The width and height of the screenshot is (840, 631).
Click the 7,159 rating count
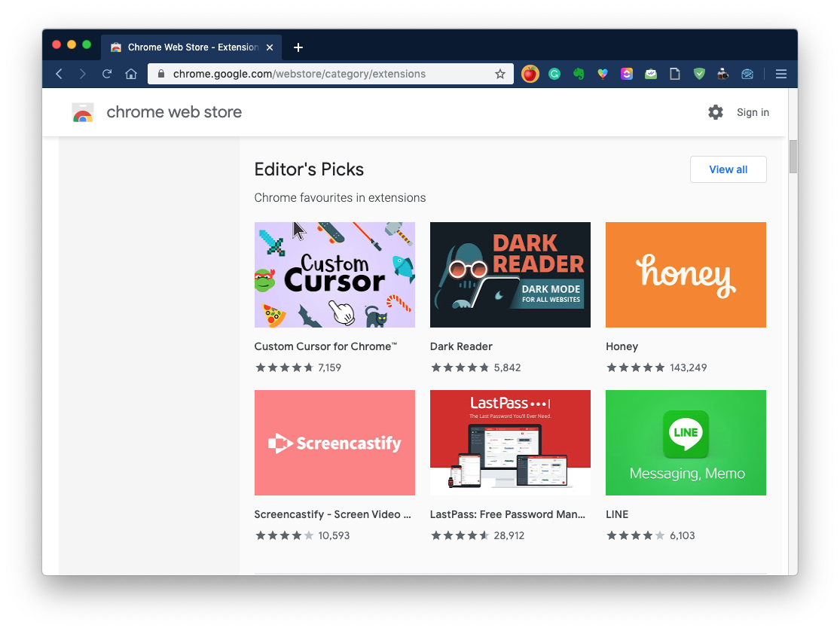pos(329,367)
